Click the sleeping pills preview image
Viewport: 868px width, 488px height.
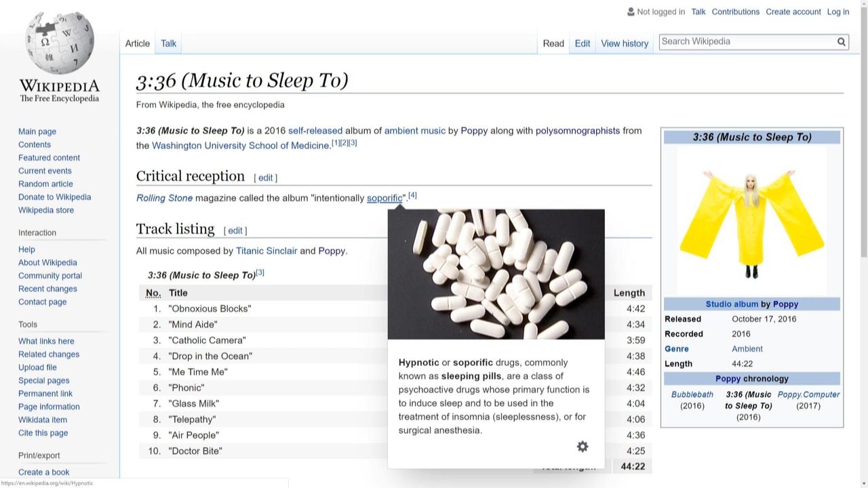click(x=496, y=274)
